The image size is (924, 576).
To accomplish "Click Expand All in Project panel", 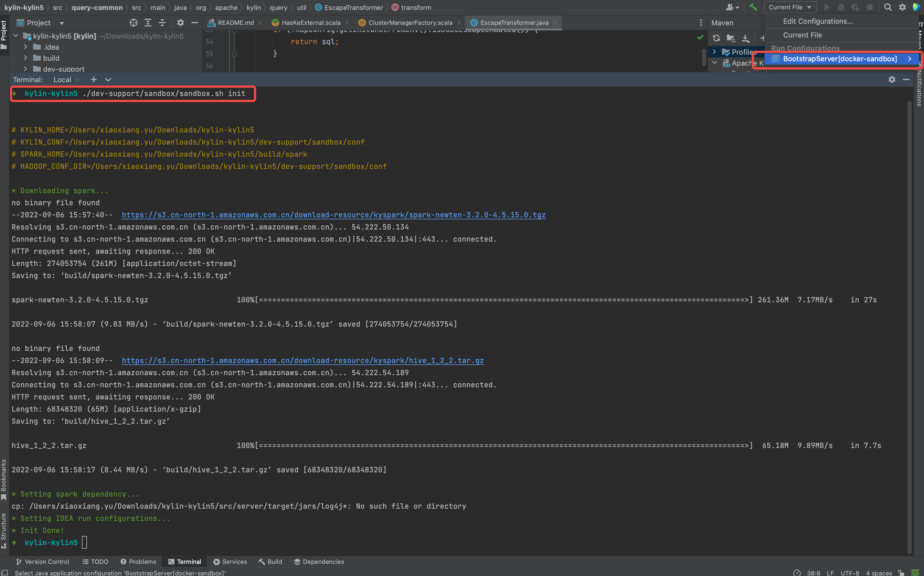I will [148, 23].
